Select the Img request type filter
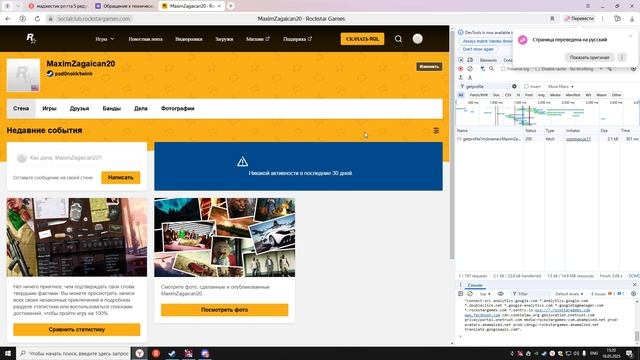 coord(541,95)
